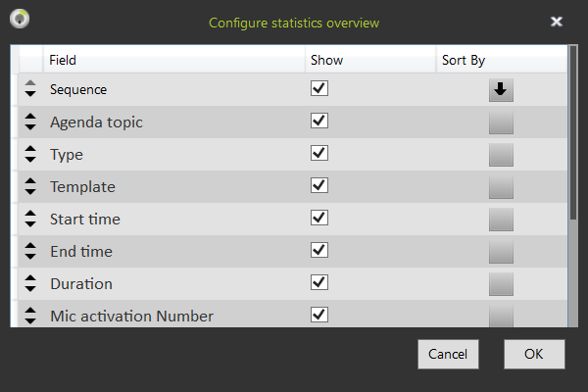Image resolution: width=588 pixels, height=392 pixels.
Task: Click the reorder arrows beside Agenda topic
Action: (30, 122)
